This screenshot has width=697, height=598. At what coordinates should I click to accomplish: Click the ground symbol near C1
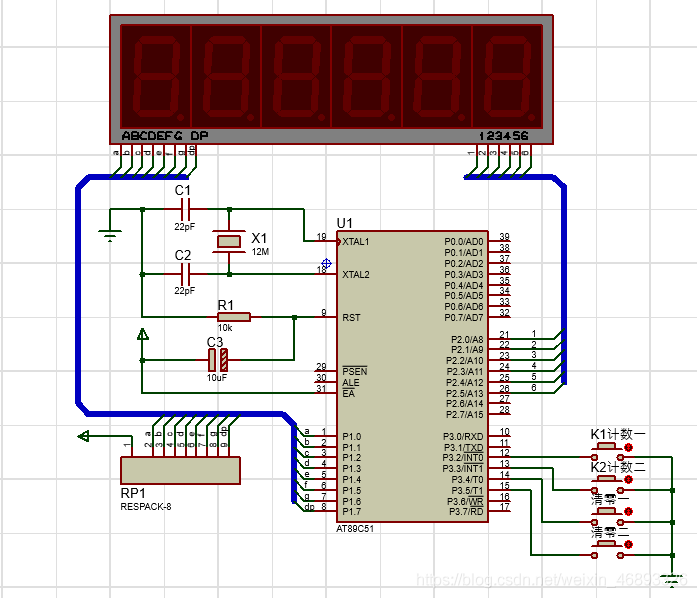click(x=110, y=235)
